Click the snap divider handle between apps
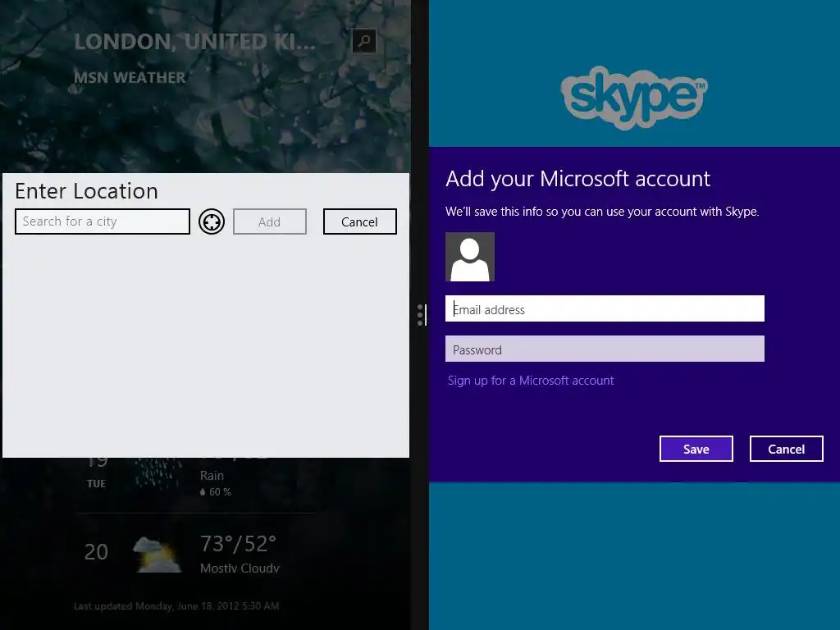This screenshot has height=630, width=840. (422, 315)
